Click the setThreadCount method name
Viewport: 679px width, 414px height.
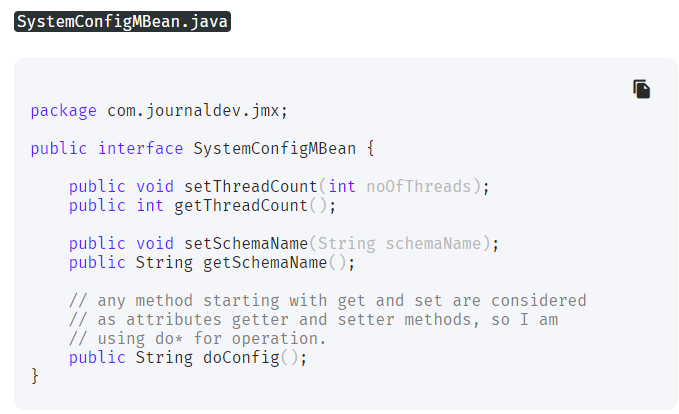251,187
